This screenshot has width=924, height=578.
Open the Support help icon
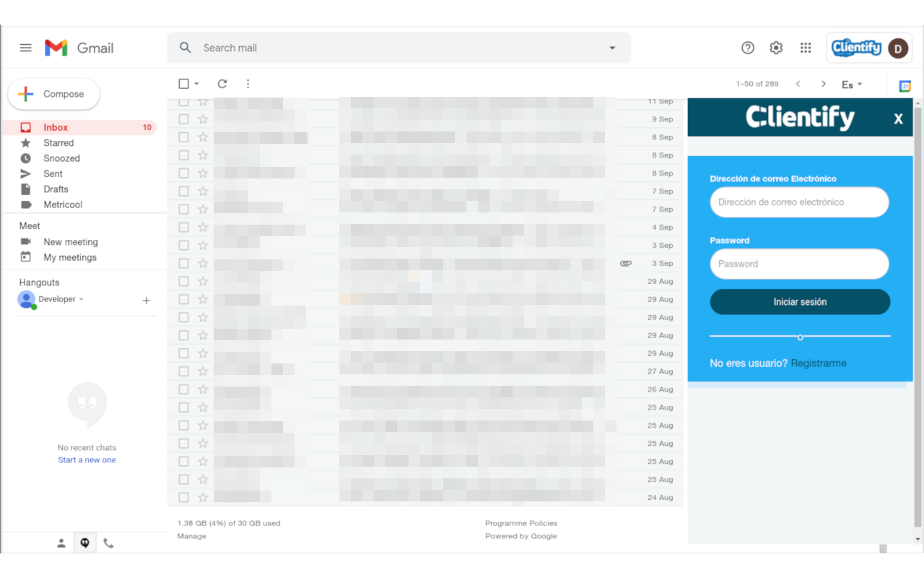748,48
